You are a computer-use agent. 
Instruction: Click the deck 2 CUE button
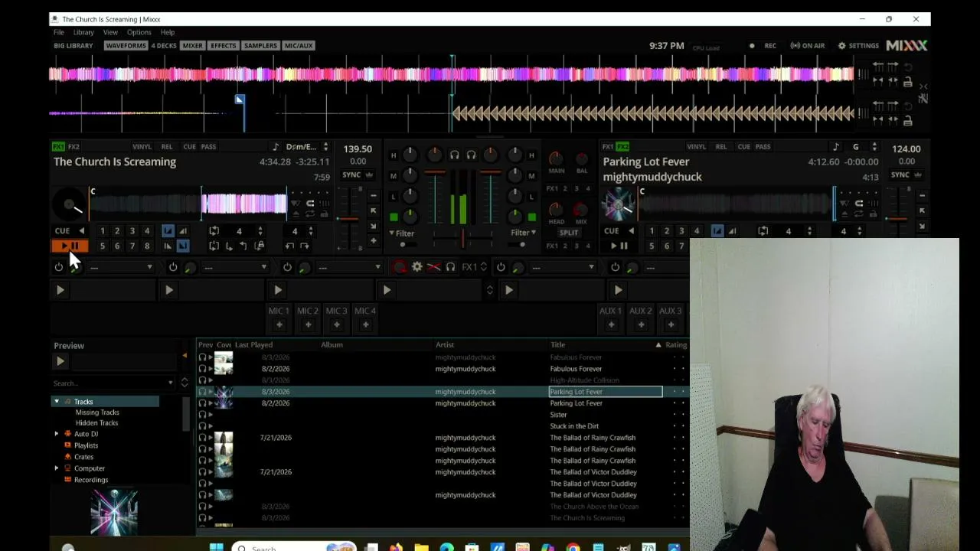pyautogui.click(x=612, y=231)
